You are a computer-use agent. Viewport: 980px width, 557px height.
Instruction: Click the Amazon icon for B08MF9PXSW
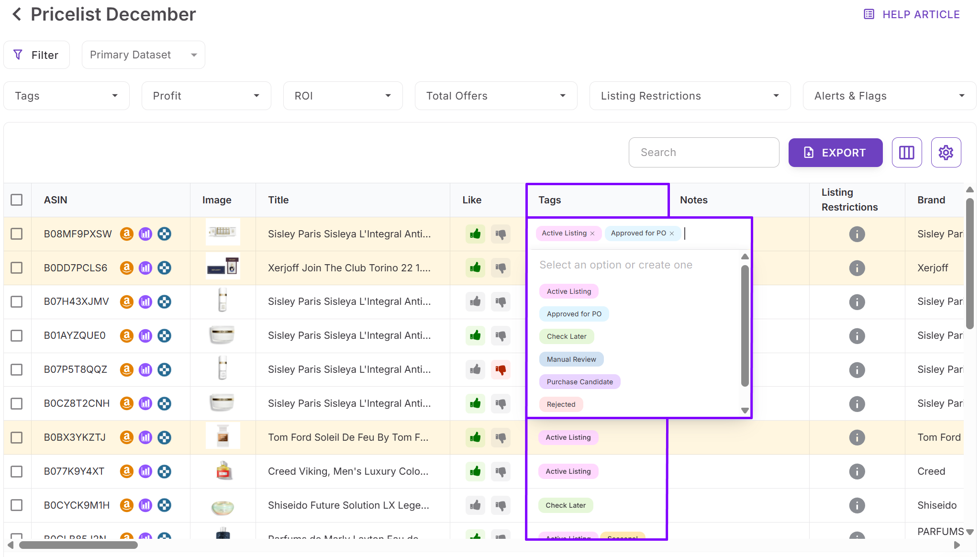(x=126, y=234)
